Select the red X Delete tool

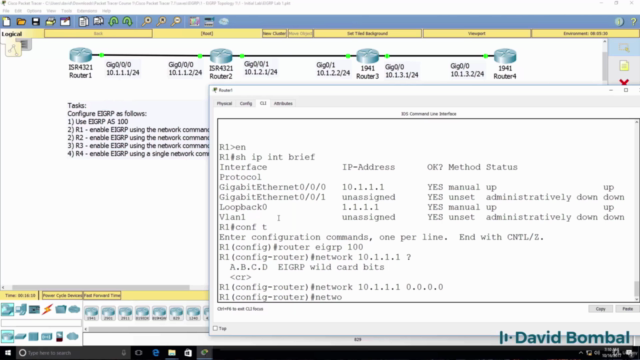624,82
